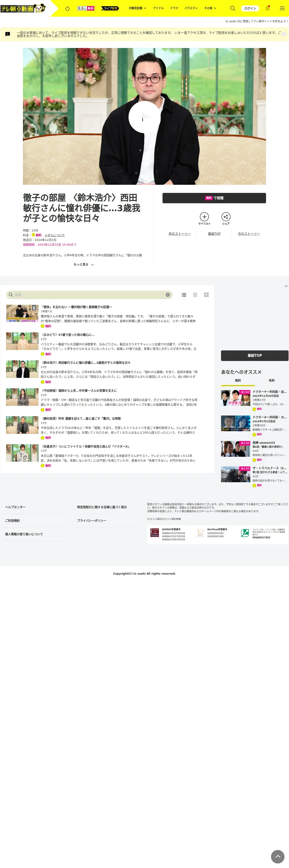This screenshot has height=868, width=289.
Task: Click the ログイン button
Action: (x=250, y=8)
